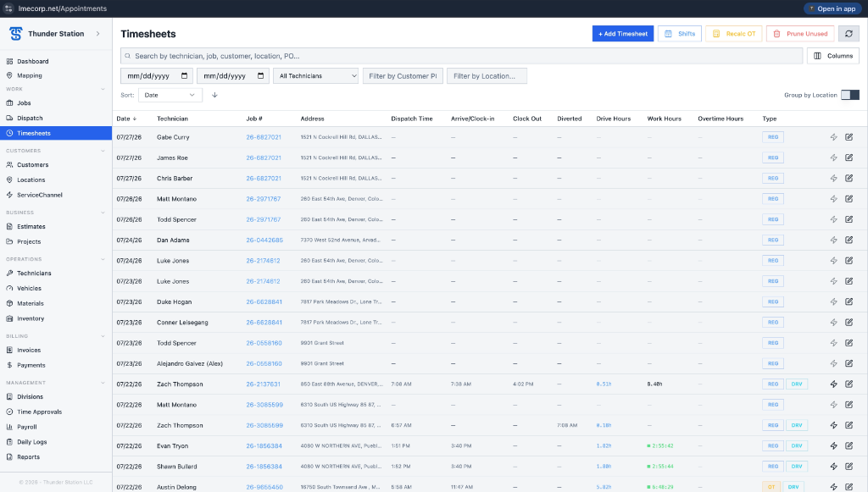Click the Add Timesheet button
Viewport: 868px width, 492px height.
pos(623,34)
